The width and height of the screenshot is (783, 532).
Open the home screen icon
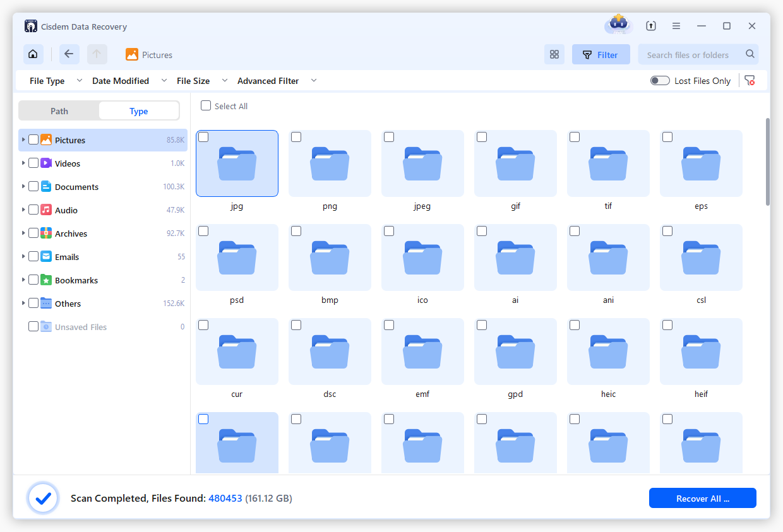pyautogui.click(x=33, y=54)
